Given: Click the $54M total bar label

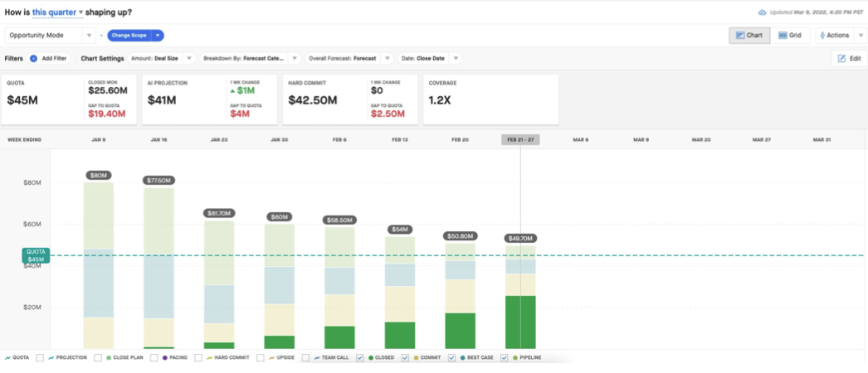Looking at the screenshot, I should coord(400,230).
